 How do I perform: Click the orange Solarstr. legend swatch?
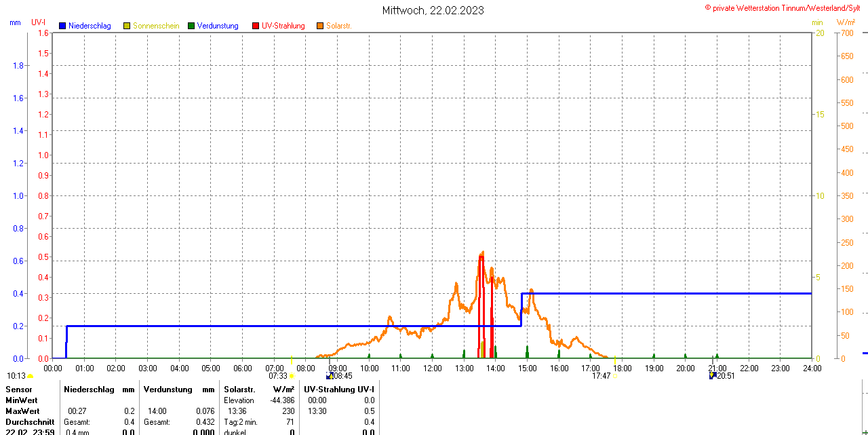pos(320,26)
